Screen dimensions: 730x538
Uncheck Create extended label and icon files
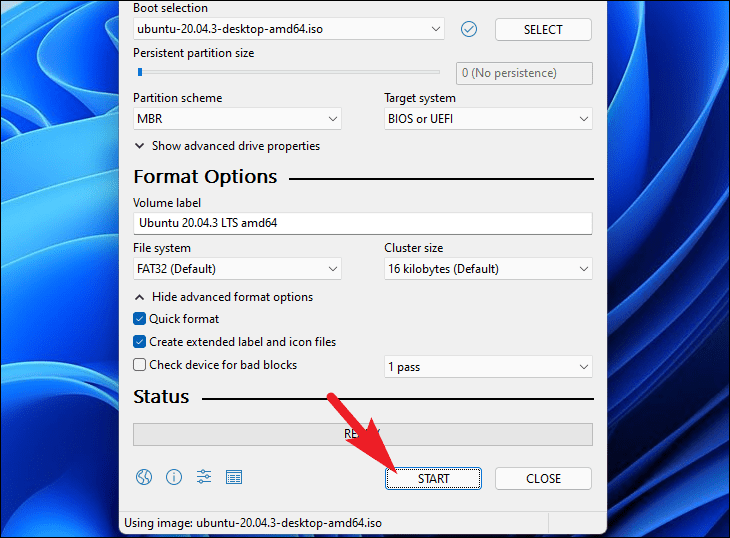(x=139, y=342)
